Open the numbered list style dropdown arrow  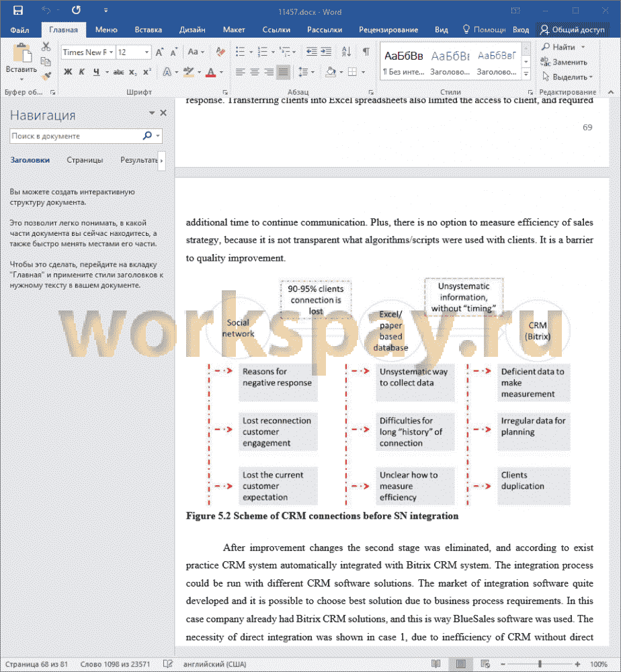(x=273, y=52)
